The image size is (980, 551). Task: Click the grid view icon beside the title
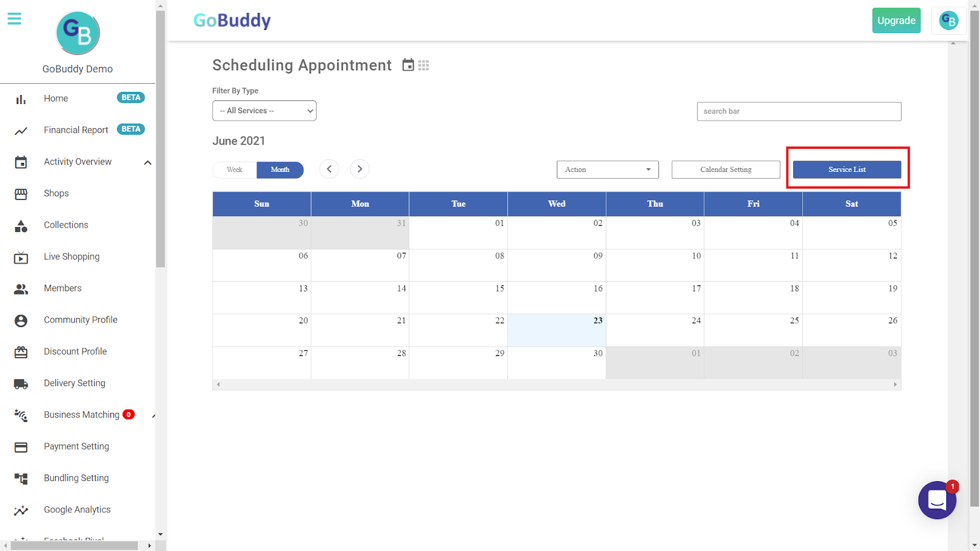[x=424, y=66]
